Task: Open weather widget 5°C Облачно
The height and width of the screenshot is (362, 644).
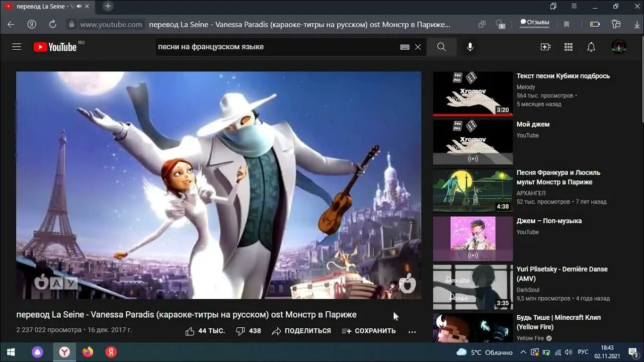Action: [485, 352]
